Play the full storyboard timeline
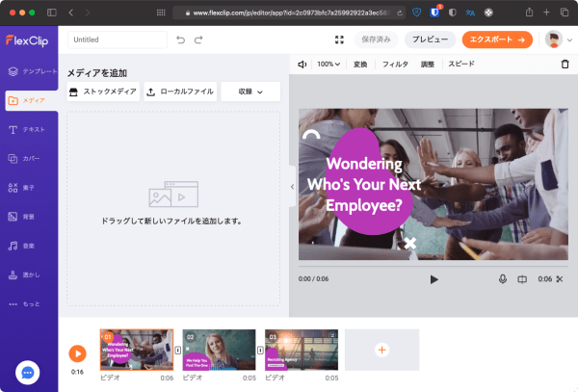The height and width of the screenshot is (392, 578). [77, 353]
